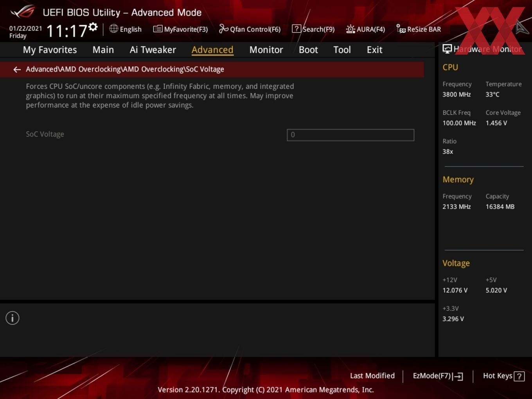Click the Hardware Monitor screen icon
This screenshot has width=532, height=399.
click(x=447, y=49)
